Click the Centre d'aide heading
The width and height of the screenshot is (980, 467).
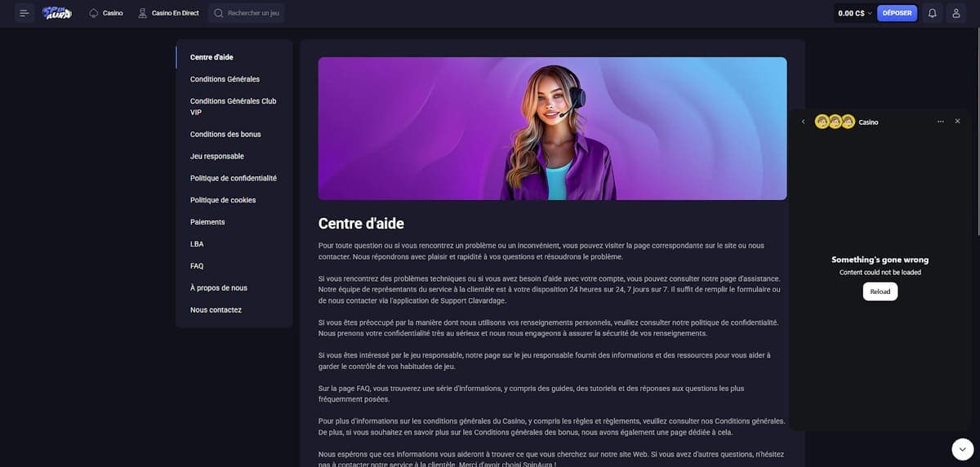(x=361, y=223)
